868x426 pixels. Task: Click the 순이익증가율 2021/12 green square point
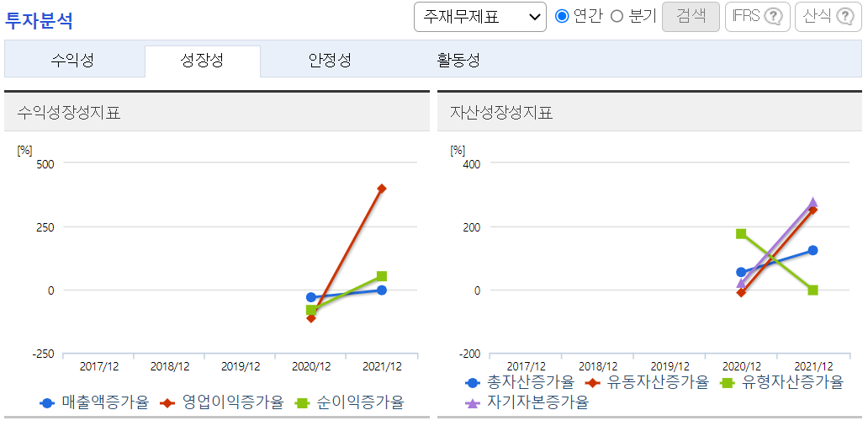(x=381, y=276)
